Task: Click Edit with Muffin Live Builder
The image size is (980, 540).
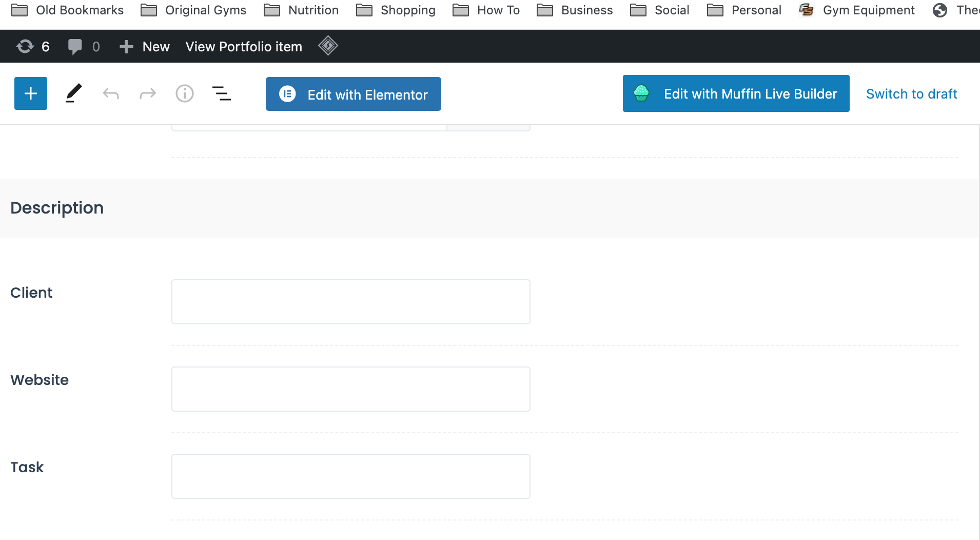Action: [736, 93]
